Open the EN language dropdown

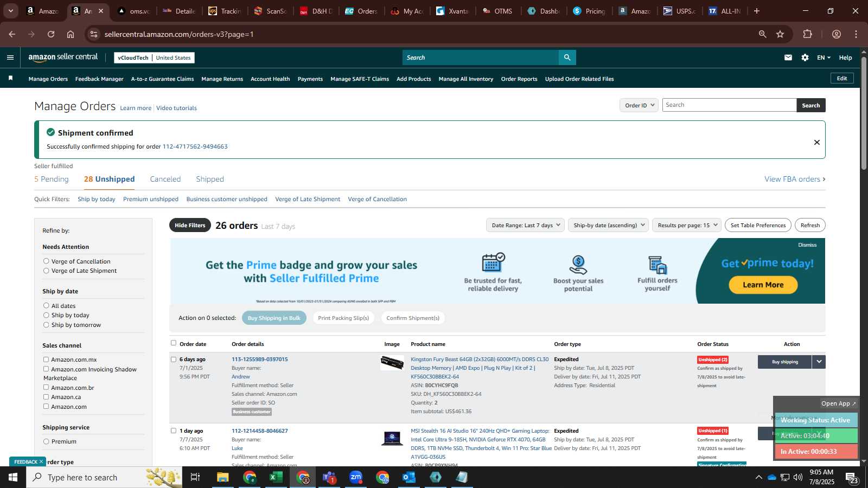click(824, 57)
